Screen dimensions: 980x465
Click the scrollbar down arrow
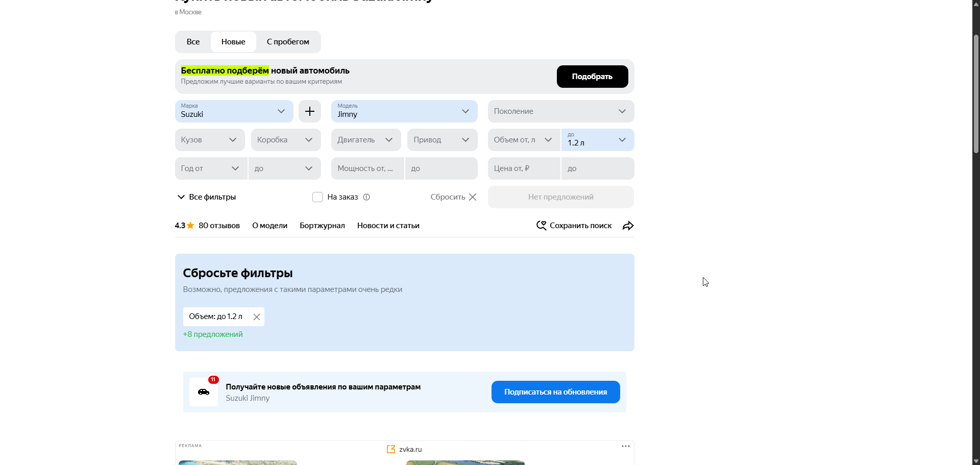976,461
